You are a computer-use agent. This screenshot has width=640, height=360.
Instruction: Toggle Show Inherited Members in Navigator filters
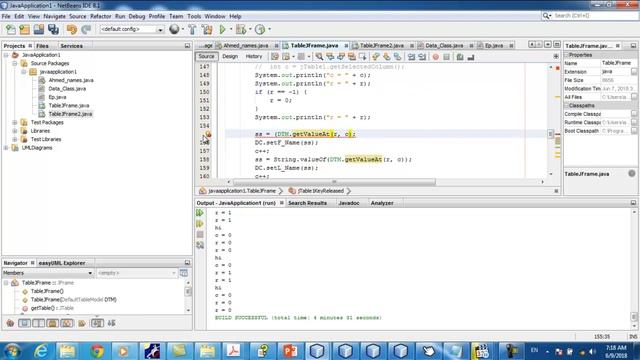click(10, 323)
